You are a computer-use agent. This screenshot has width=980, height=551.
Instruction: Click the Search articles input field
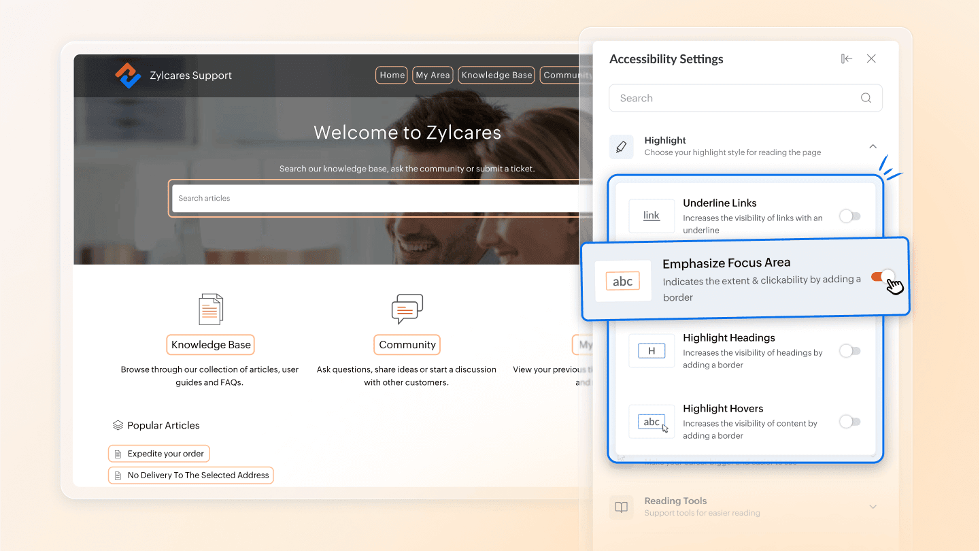coord(374,199)
